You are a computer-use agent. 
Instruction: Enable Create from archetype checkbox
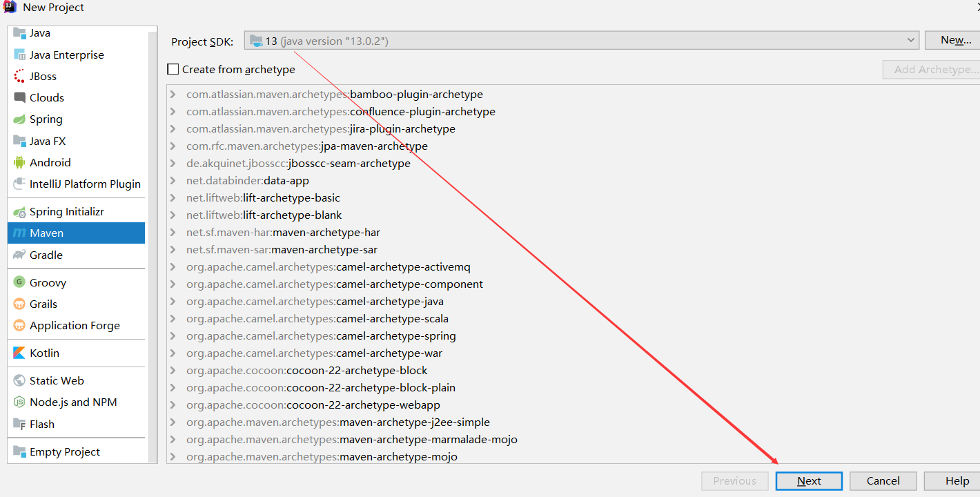tap(173, 69)
